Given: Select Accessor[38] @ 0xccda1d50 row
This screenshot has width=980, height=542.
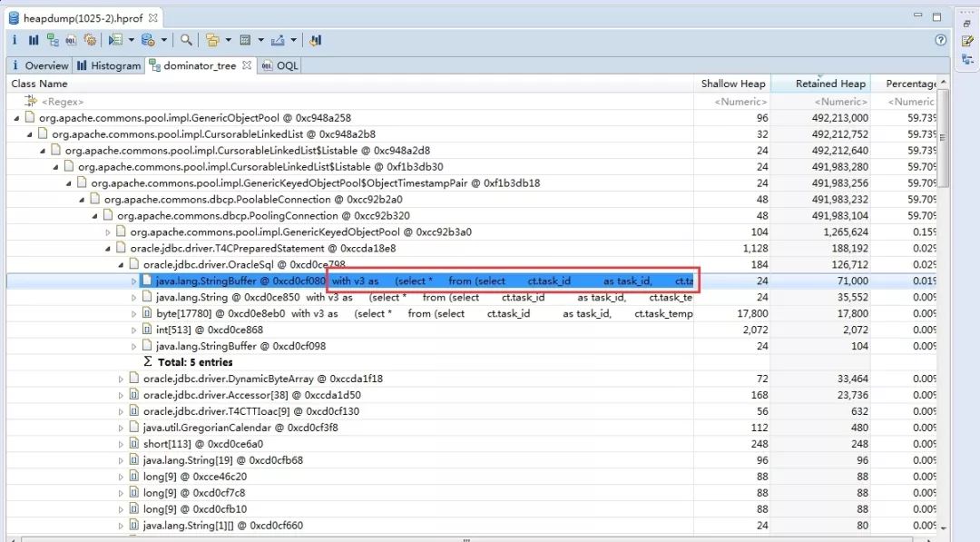Looking at the screenshot, I should 472,395.
